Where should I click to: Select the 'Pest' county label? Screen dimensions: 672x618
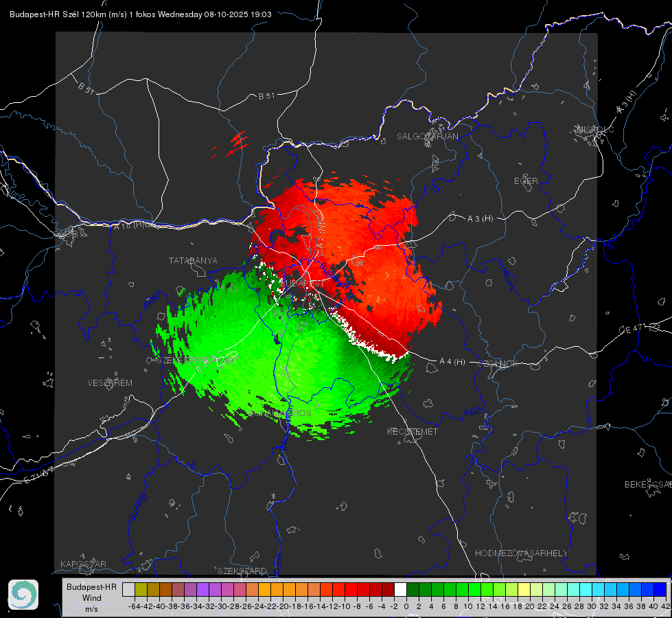[473, 413]
